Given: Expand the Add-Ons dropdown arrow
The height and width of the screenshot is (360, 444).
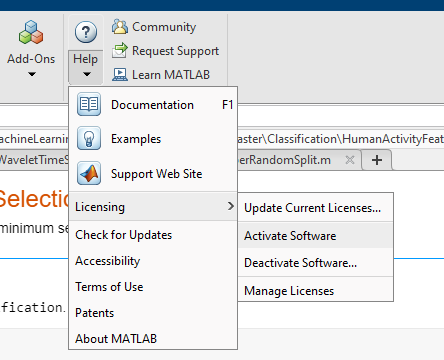Looking at the screenshot, I should point(32,74).
